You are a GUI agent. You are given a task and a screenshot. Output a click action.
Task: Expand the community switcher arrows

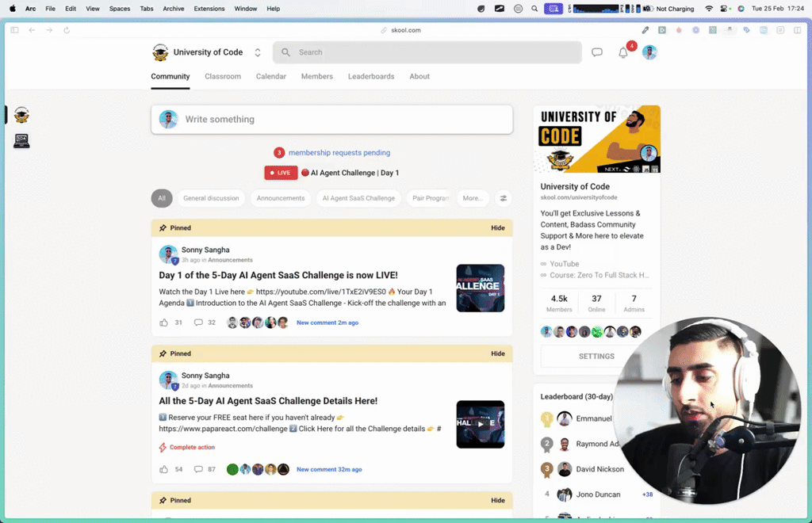click(x=258, y=52)
